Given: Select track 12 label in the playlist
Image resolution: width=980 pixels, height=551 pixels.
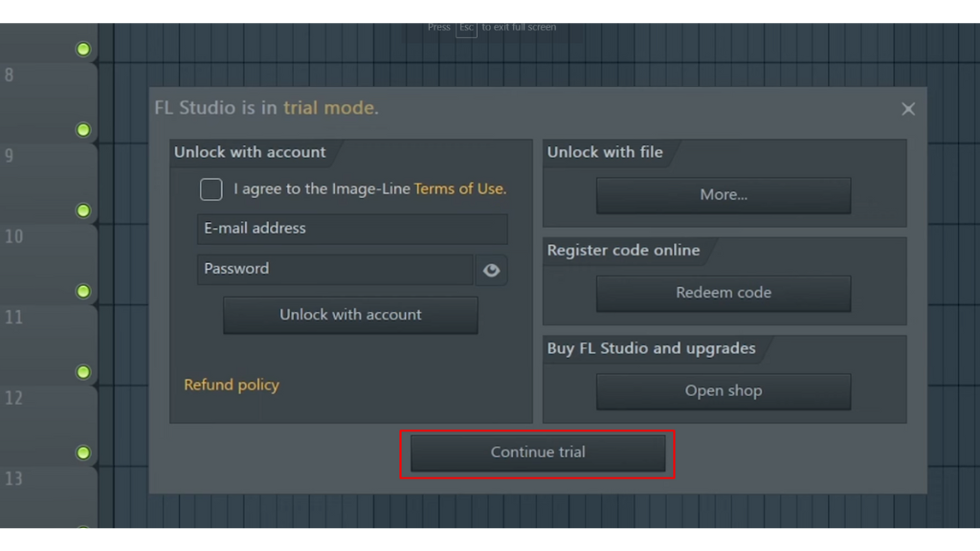Looking at the screenshot, I should (13, 398).
